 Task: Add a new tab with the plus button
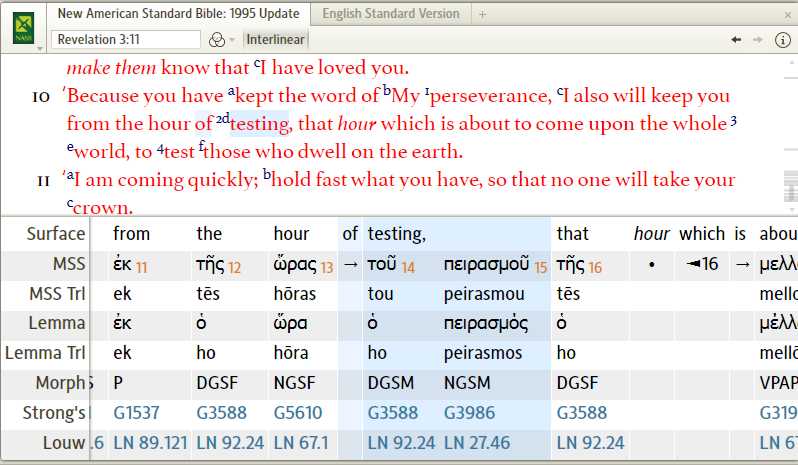(x=482, y=15)
